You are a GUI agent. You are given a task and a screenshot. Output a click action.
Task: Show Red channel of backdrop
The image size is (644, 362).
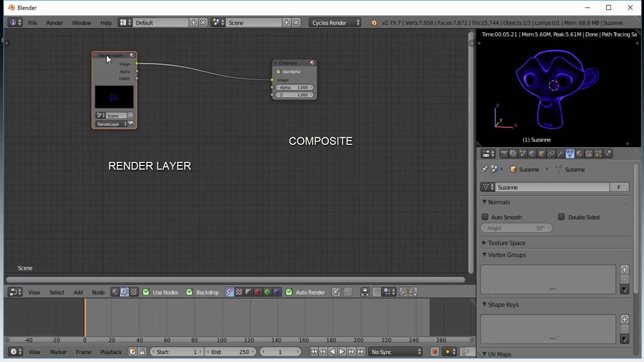point(258,292)
